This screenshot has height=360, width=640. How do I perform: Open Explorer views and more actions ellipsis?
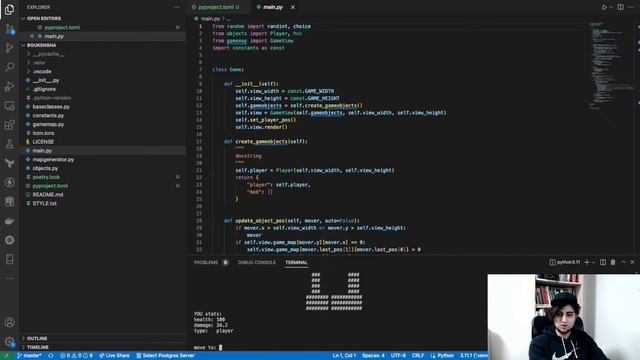pos(176,7)
